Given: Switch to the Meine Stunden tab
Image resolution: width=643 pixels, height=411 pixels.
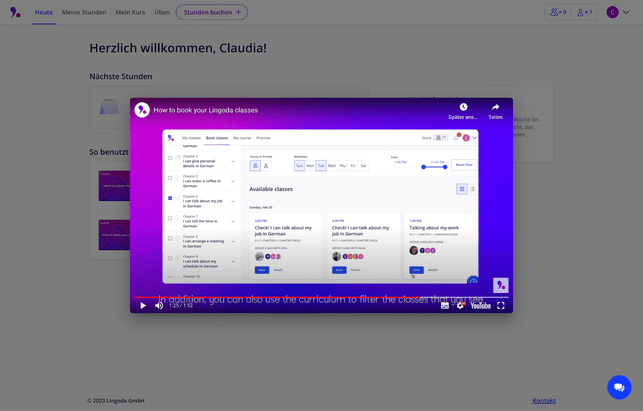Looking at the screenshot, I should pos(83,12).
